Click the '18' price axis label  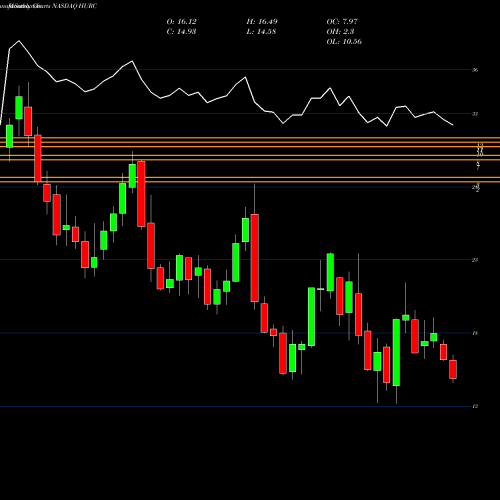click(x=475, y=333)
